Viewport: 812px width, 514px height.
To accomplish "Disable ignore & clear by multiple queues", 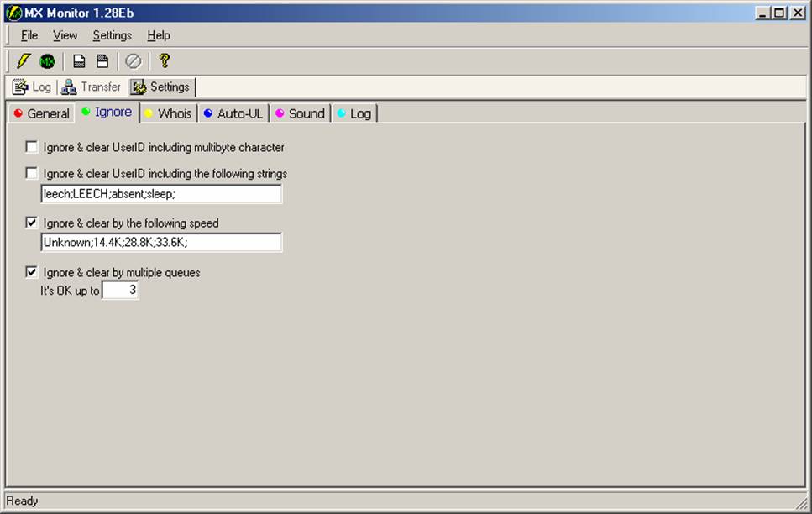I will coord(32,272).
